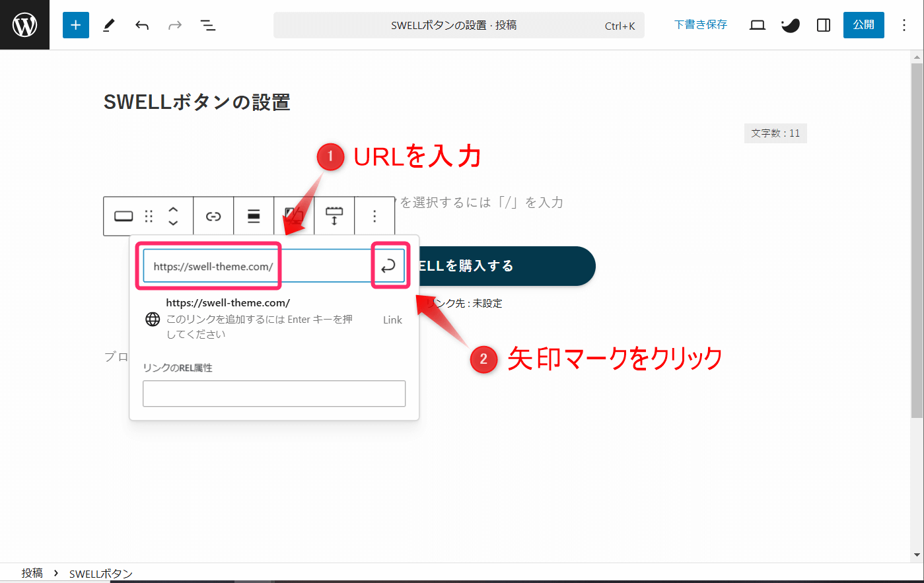Viewport: 924px width, 583px height.
Task: Click the WordPress logo in the top-left corner
Action: pyautogui.click(x=24, y=24)
